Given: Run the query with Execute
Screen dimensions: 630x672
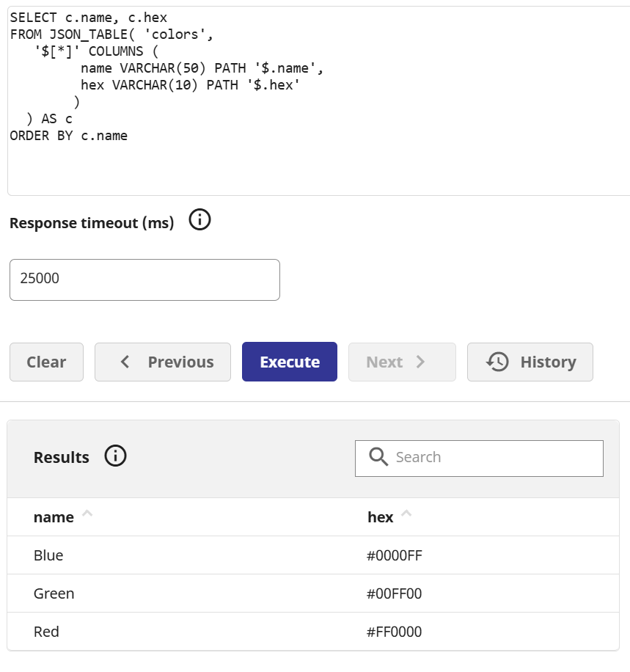Looking at the screenshot, I should coord(289,362).
